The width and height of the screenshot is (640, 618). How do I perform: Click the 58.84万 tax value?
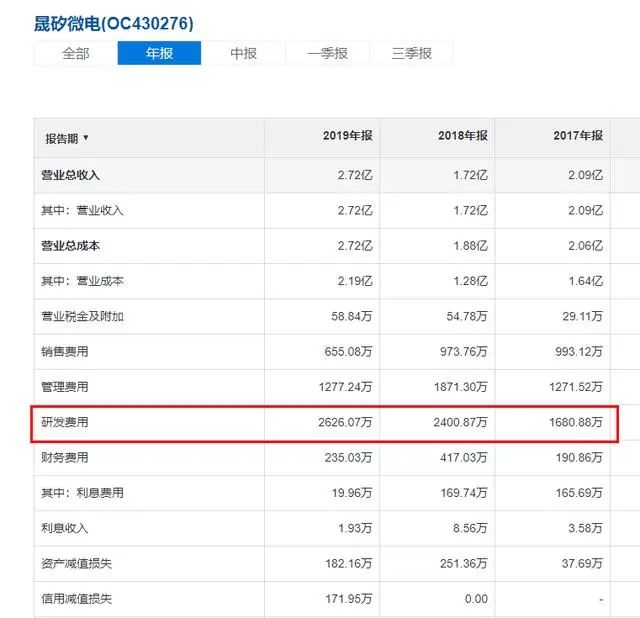click(x=352, y=316)
